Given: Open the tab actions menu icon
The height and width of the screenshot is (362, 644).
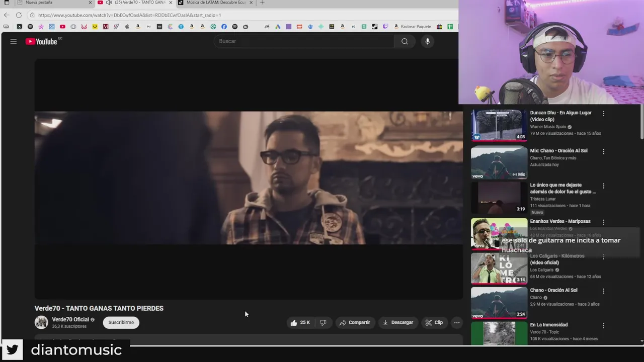Looking at the screenshot, I should 7,3.
